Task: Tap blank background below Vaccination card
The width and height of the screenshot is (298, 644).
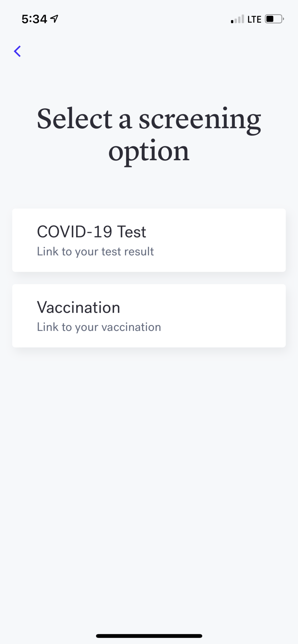Action: click(149, 485)
